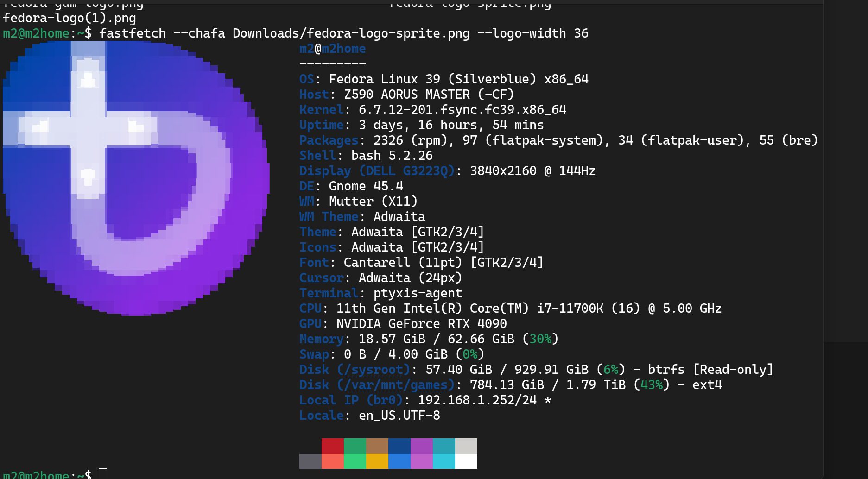Pick the dark red swatch in the top palette row

333,446
